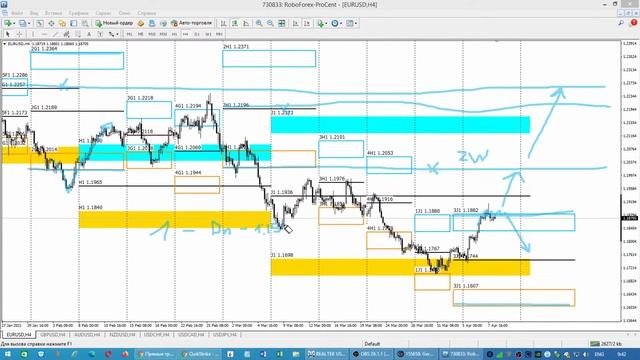Select the Crosshair tool

click(19, 34)
